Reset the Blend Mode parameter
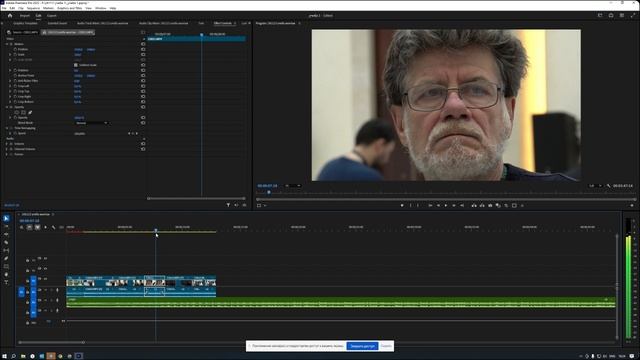 tap(143, 123)
